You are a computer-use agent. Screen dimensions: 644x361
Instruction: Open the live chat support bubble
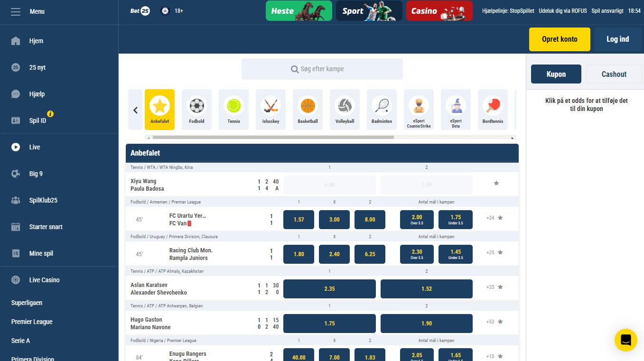point(625,340)
